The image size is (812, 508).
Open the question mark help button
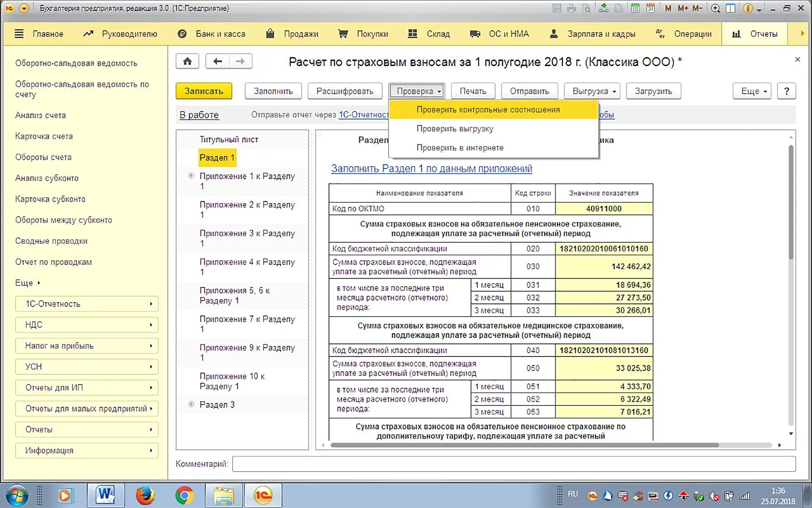click(x=787, y=91)
